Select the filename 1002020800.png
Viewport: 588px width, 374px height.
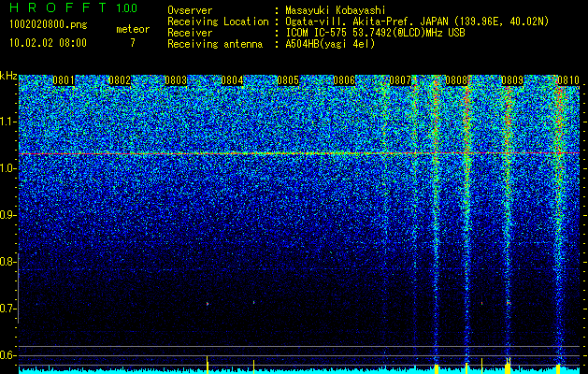[49, 25]
